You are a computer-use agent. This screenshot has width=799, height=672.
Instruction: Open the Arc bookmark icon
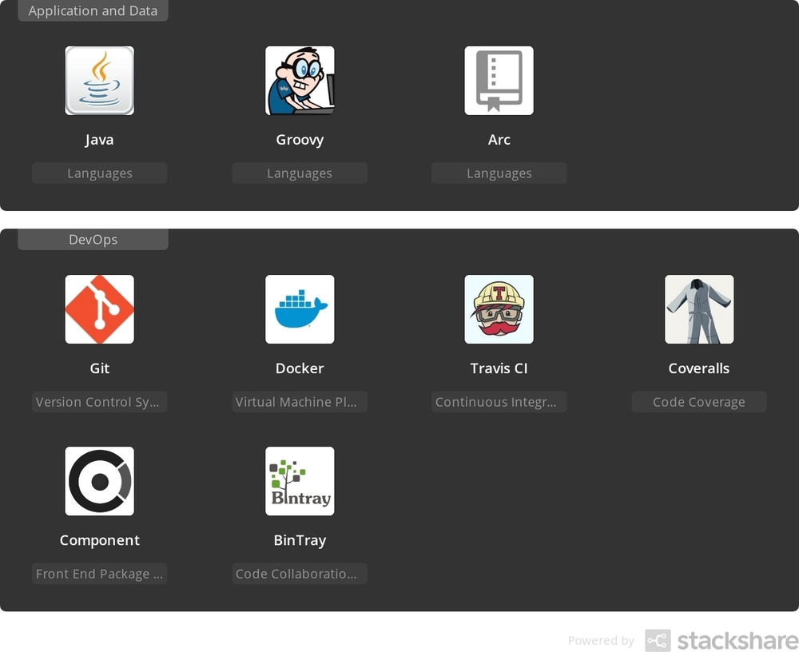point(499,80)
